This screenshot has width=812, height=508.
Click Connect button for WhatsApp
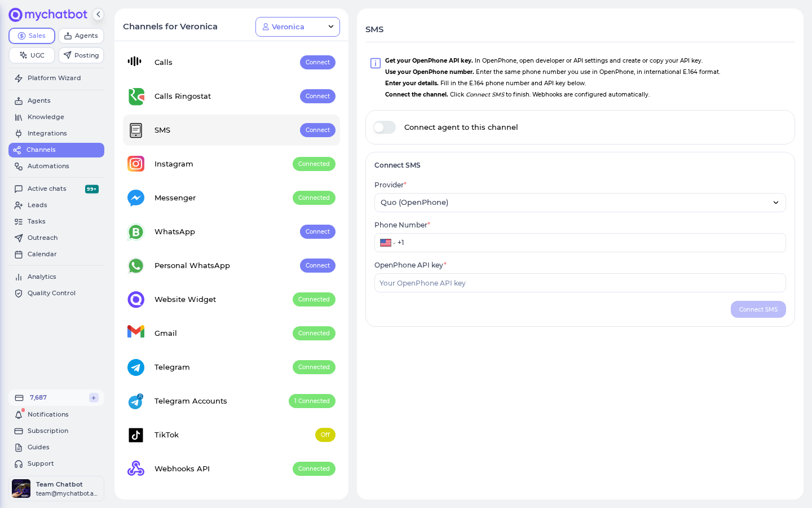(317, 232)
